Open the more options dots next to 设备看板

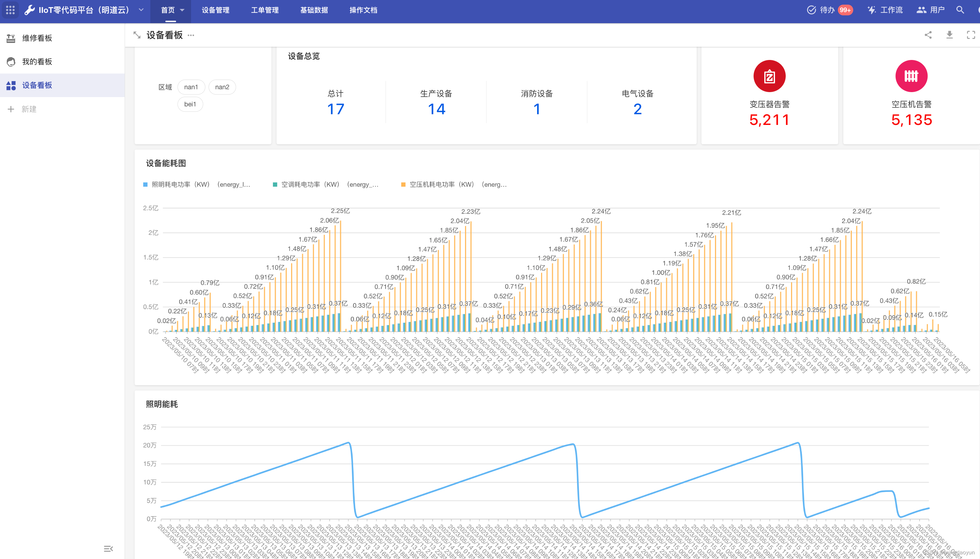[191, 35]
